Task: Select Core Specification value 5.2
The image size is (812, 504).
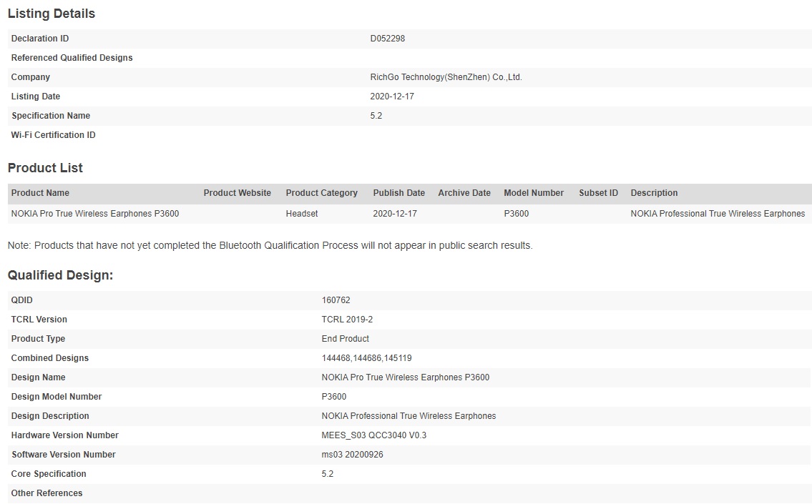Action: coord(327,474)
